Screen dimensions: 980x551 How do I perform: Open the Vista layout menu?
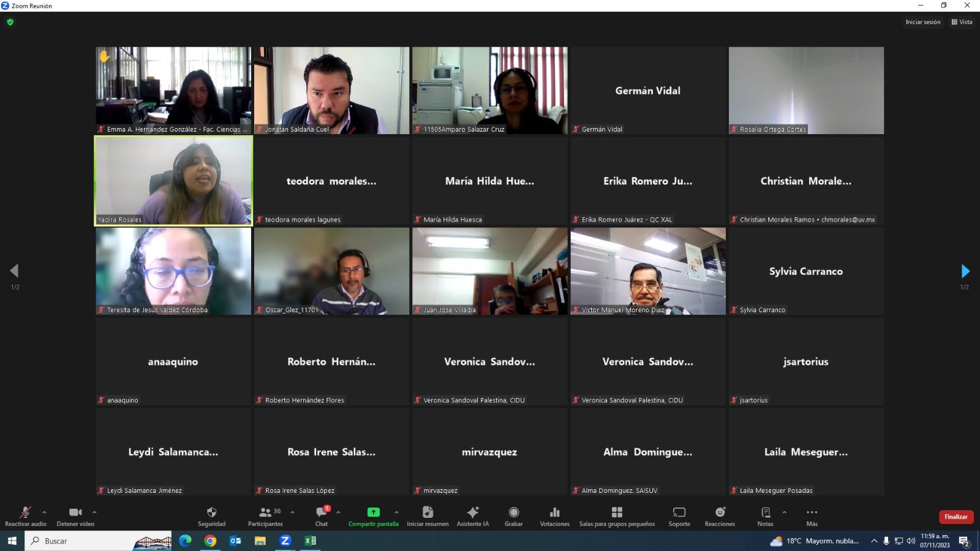click(x=962, y=22)
